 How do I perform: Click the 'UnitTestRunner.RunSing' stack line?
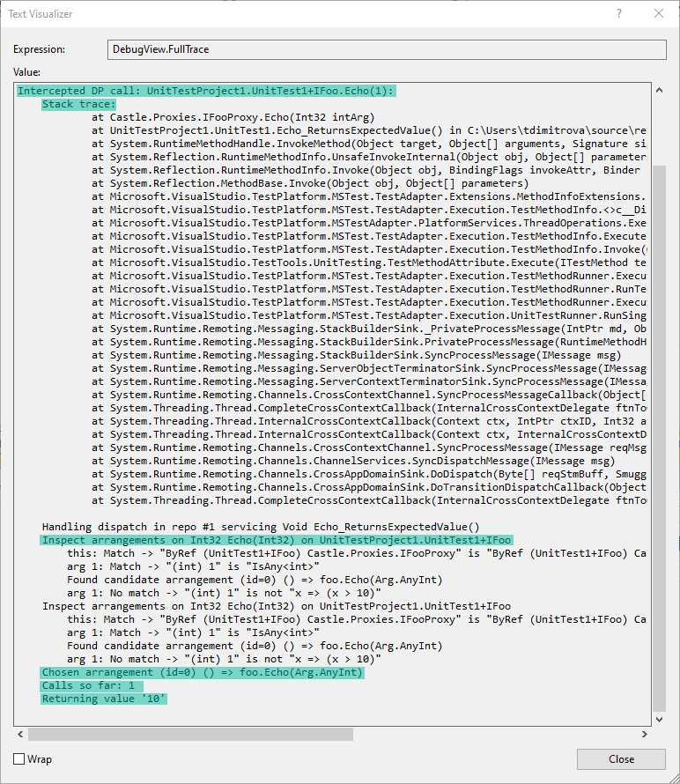pyautogui.click(x=369, y=315)
